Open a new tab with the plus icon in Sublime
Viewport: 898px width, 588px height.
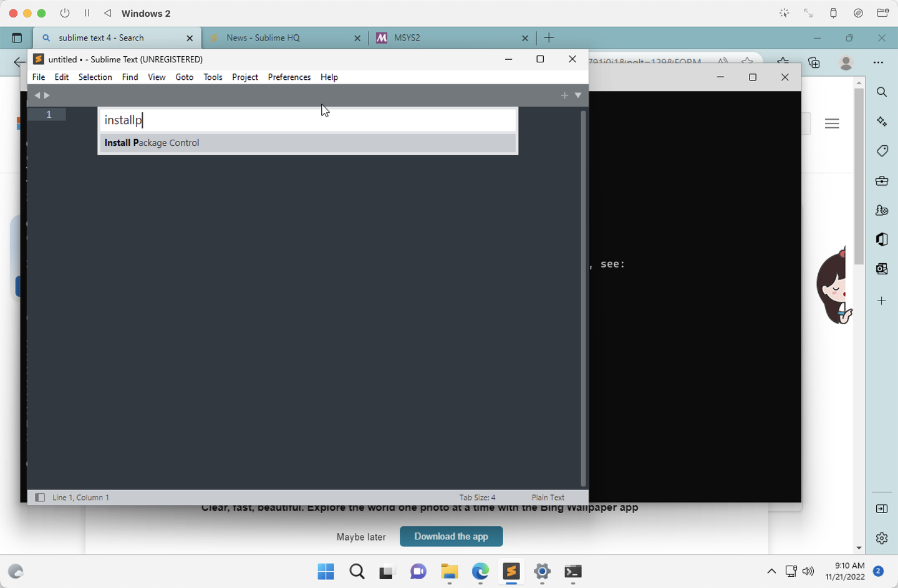(x=564, y=95)
